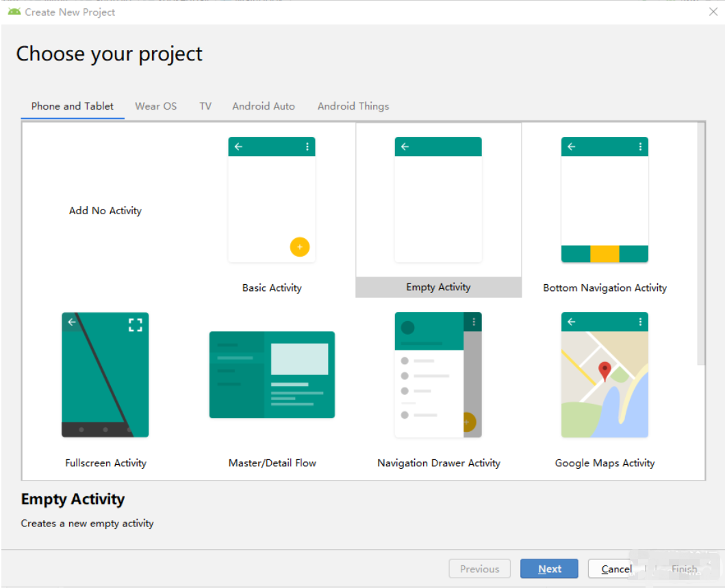Click the Cancel button
Image resolution: width=725 pixels, height=588 pixels.
(616, 569)
